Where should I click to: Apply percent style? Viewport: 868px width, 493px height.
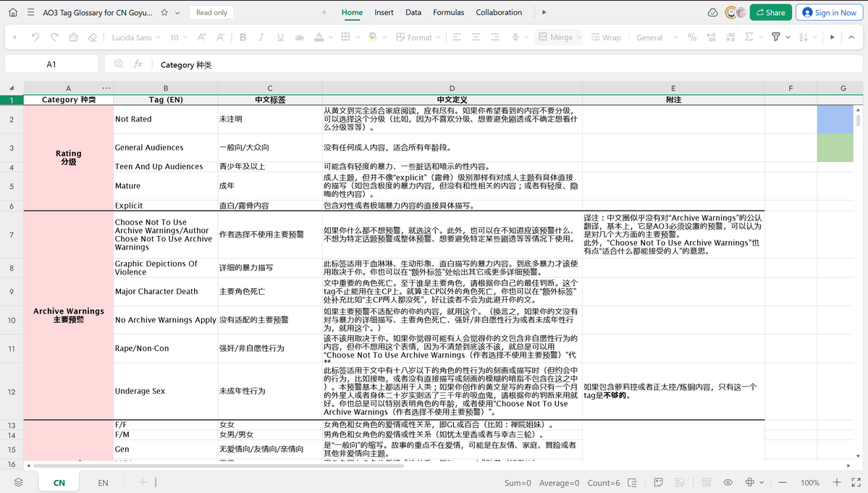tap(692, 37)
